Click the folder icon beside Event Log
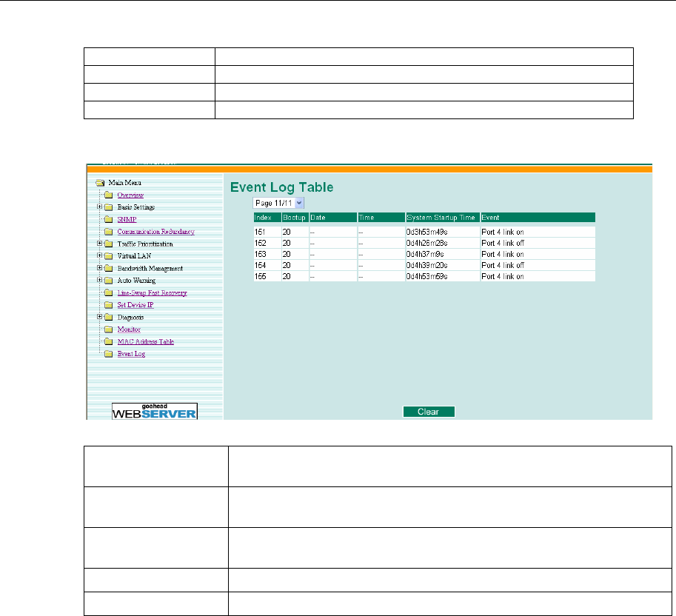 (109, 354)
